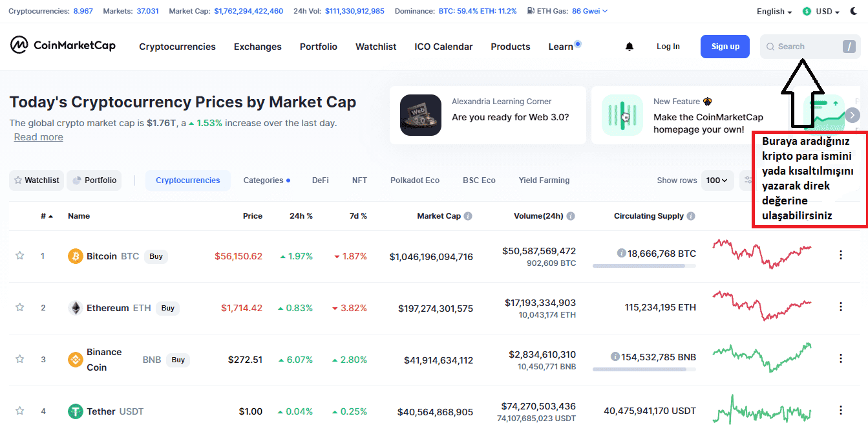Viewport: 868px width, 425px height.
Task: Click info icon beside BNB circulating supply
Action: pyautogui.click(x=615, y=357)
